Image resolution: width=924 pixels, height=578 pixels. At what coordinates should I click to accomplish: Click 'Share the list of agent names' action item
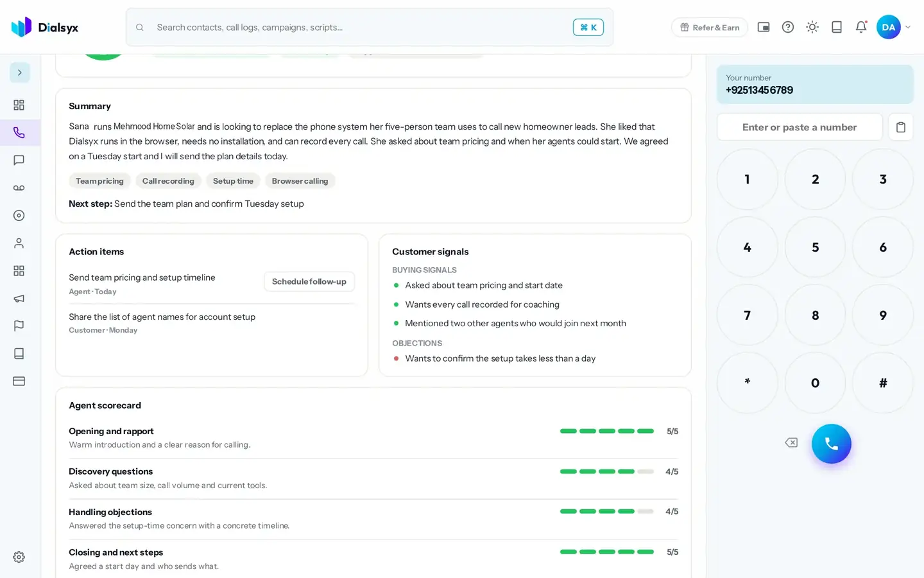click(x=162, y=317)
